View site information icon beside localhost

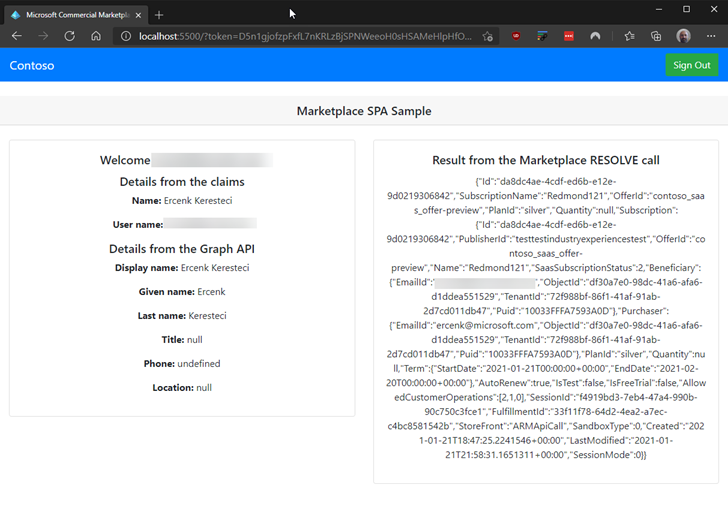(126, 36)
